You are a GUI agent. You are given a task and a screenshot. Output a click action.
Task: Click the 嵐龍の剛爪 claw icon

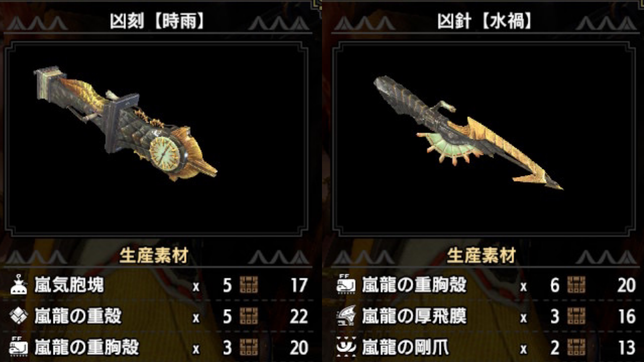[x=346, y=347]
